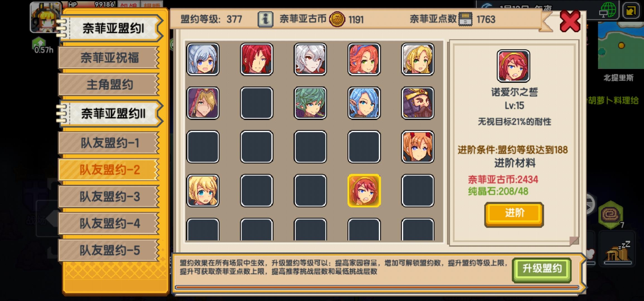Click the green 升级盟约 button
Screen dimensions: 644x301
click(542, 269)
